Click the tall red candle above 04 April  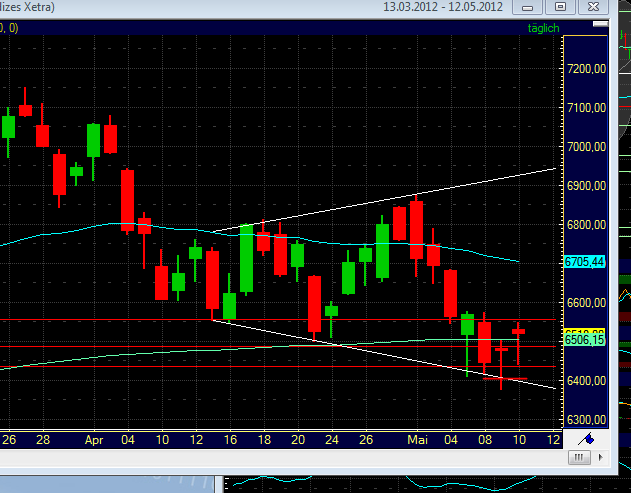pos(128,200)
